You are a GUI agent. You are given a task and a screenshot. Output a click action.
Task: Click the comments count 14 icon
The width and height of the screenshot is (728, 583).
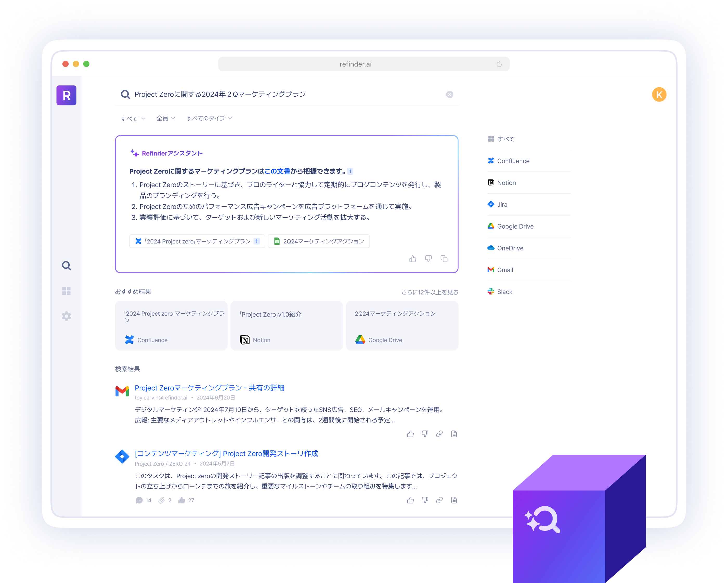(139, 500)
